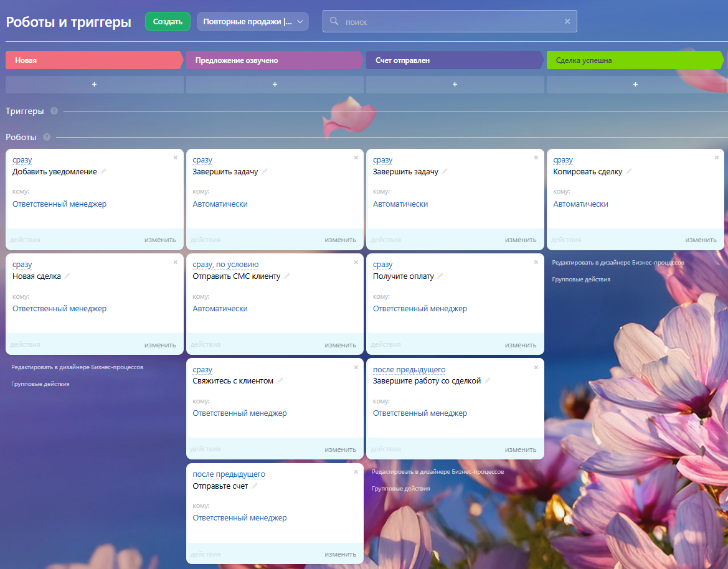This screenshot has width=728, height=569.
Task: Click the magnifier icon in the search box
Action: 334,21
